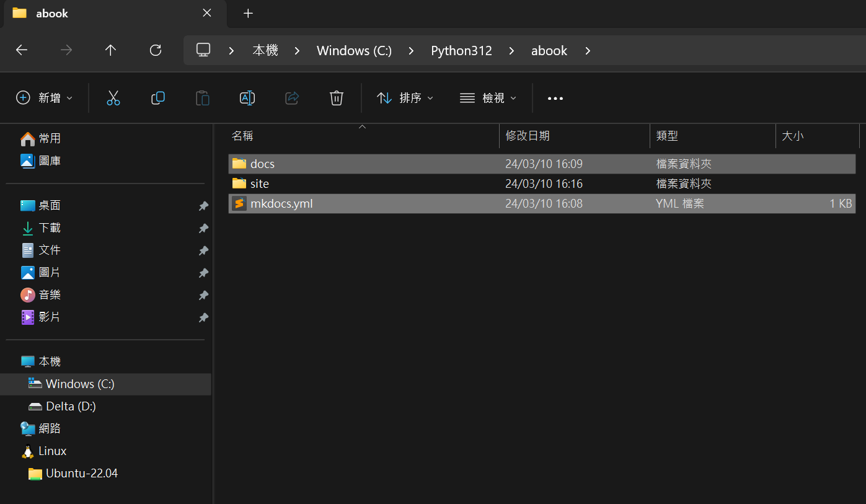Screen dimensions: 866x504
Task: Unpin 桌面 using its pin icon
Action: point(203,206)
